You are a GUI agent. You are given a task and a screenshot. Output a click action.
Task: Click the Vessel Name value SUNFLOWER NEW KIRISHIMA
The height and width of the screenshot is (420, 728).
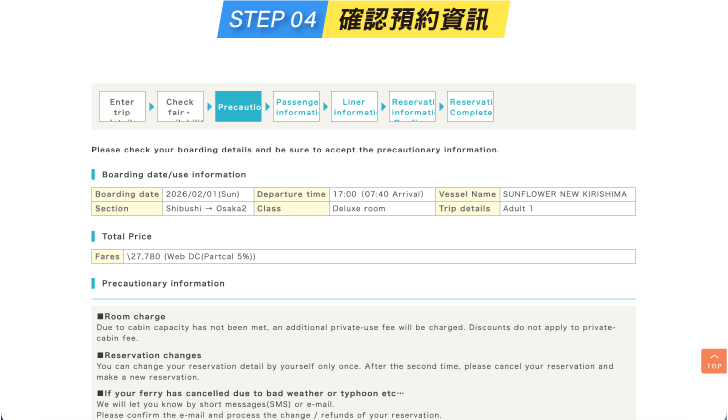566,194
